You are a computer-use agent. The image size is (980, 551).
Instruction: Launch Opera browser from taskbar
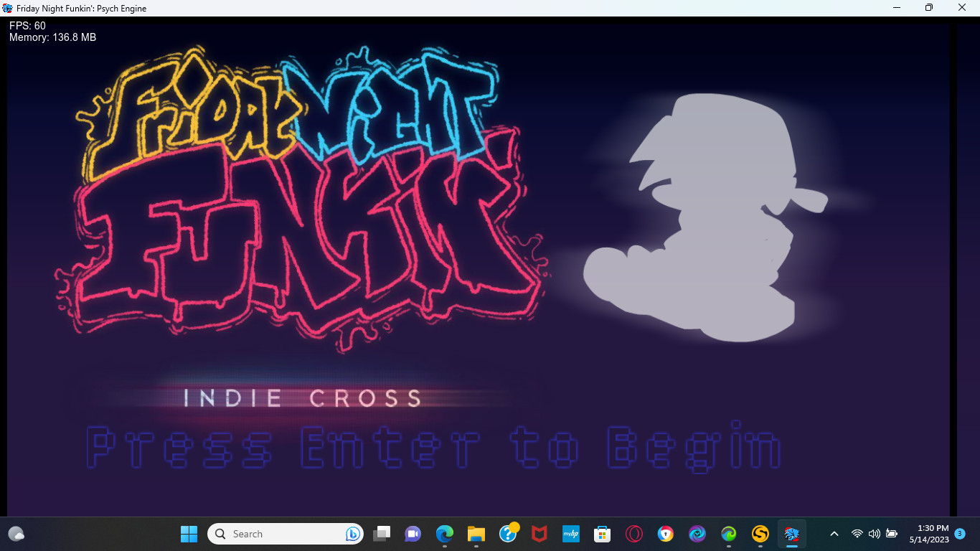pos(633,534)
